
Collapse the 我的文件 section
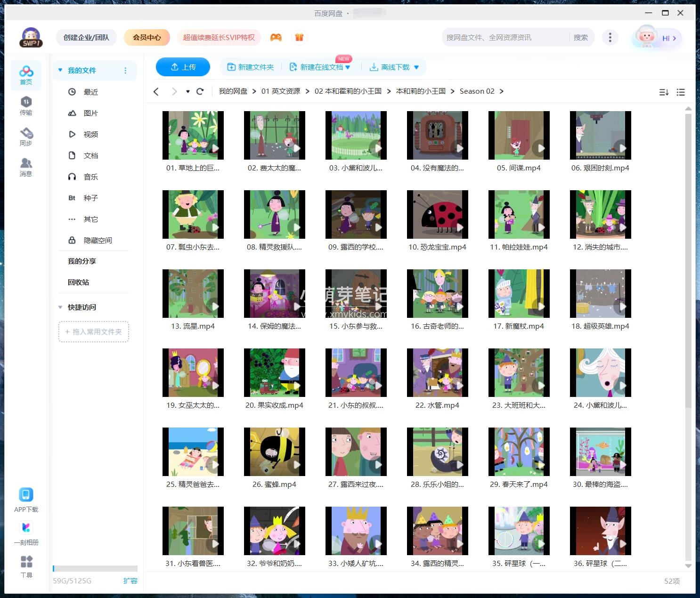click(60, 70)
